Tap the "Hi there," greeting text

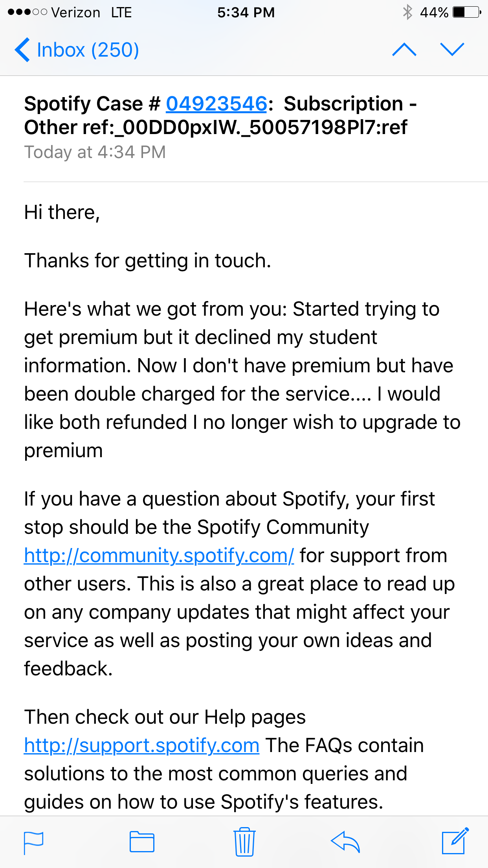62,213
